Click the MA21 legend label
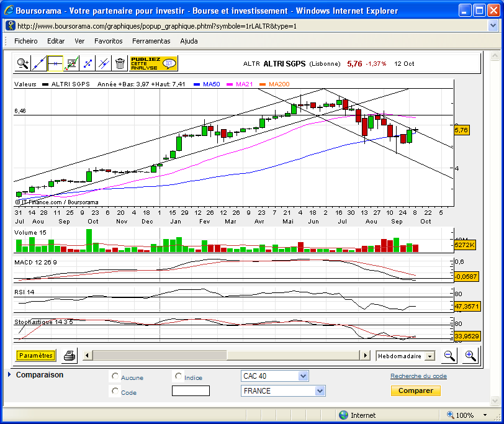 (x=244, y=84)
